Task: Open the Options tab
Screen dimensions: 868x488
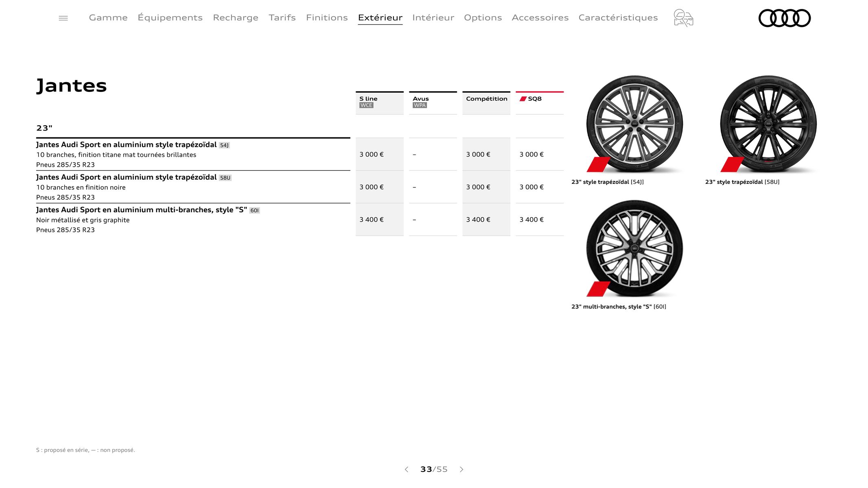Action: (483, 17)
